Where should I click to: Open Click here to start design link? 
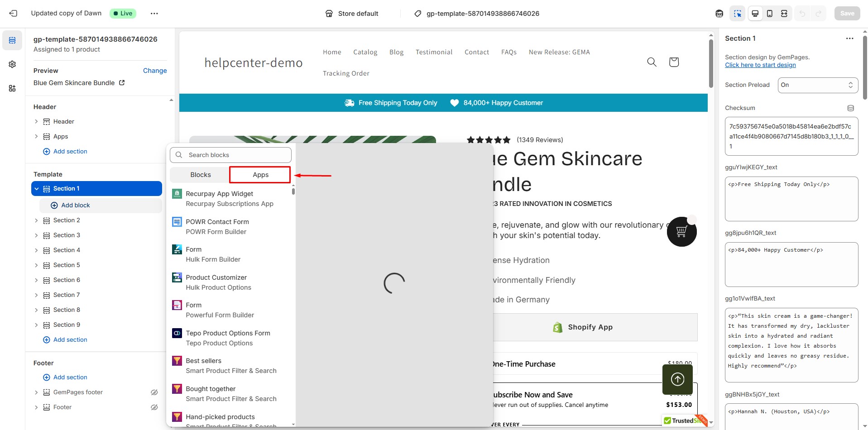point(761,65)
